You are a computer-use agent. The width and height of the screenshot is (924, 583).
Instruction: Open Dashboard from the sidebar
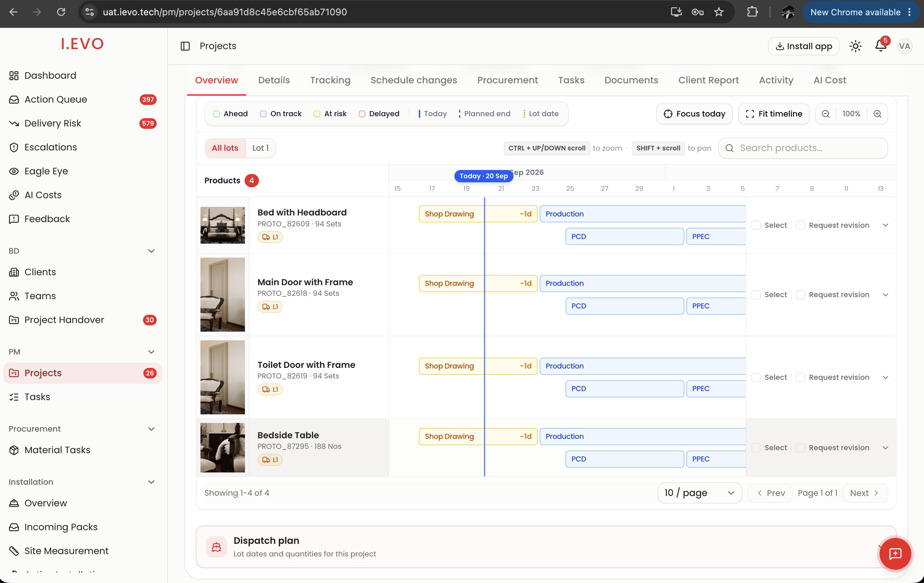(x=83, y=76)
